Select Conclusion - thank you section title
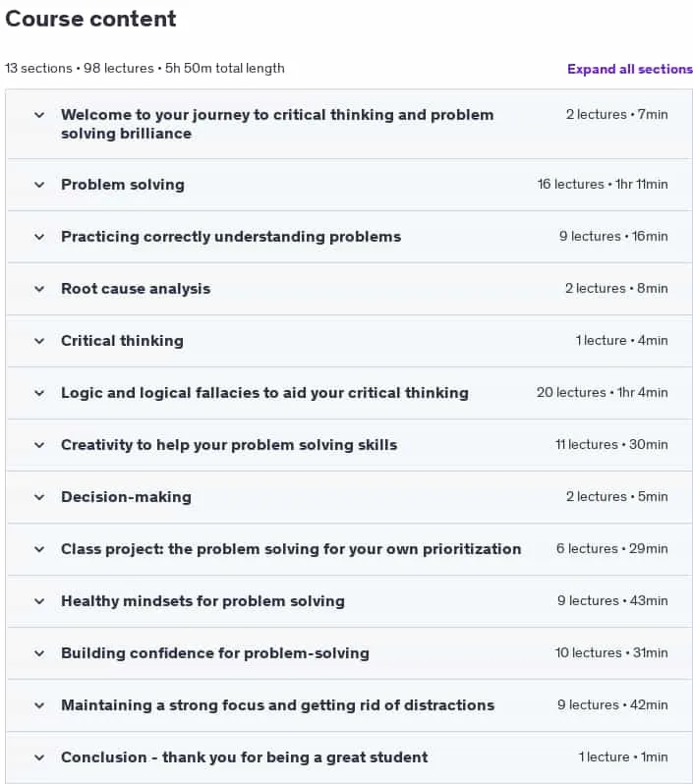 tap(244, 757)
